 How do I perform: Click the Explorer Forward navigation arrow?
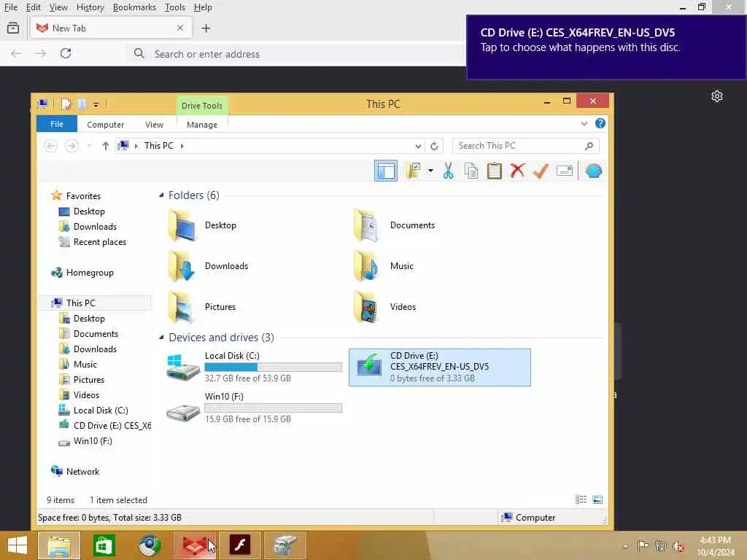pos(71,146)
